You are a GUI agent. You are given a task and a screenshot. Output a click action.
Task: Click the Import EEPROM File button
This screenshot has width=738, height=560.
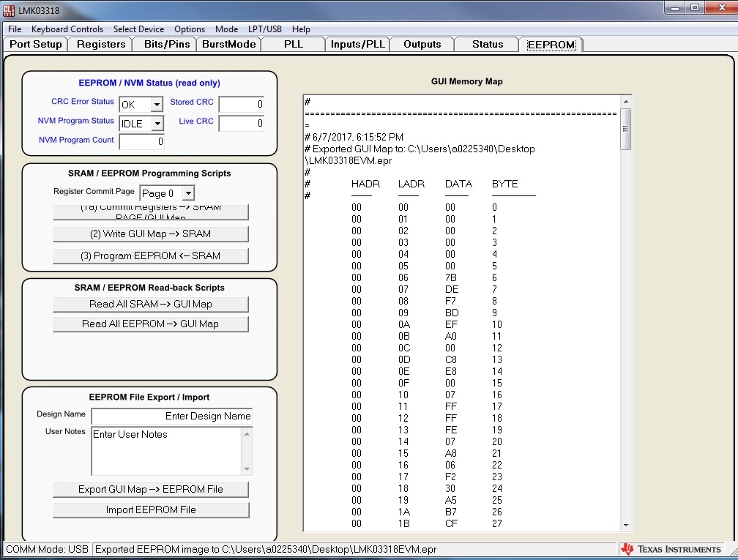click(151, 510)
